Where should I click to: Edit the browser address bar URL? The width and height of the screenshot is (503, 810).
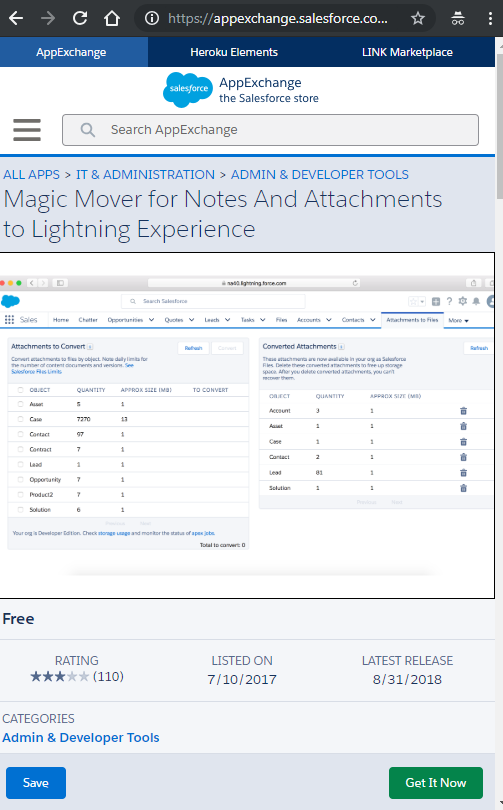pos(277,19)
